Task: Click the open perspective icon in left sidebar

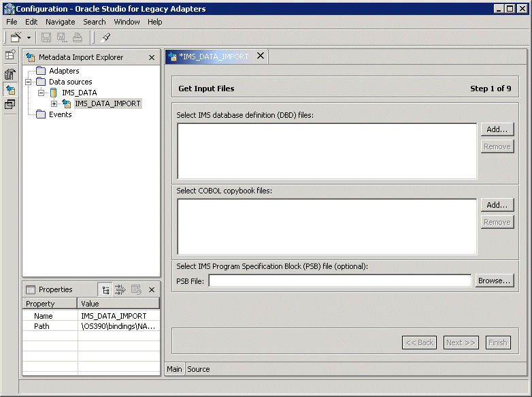Action: click(x=10, y=54)
